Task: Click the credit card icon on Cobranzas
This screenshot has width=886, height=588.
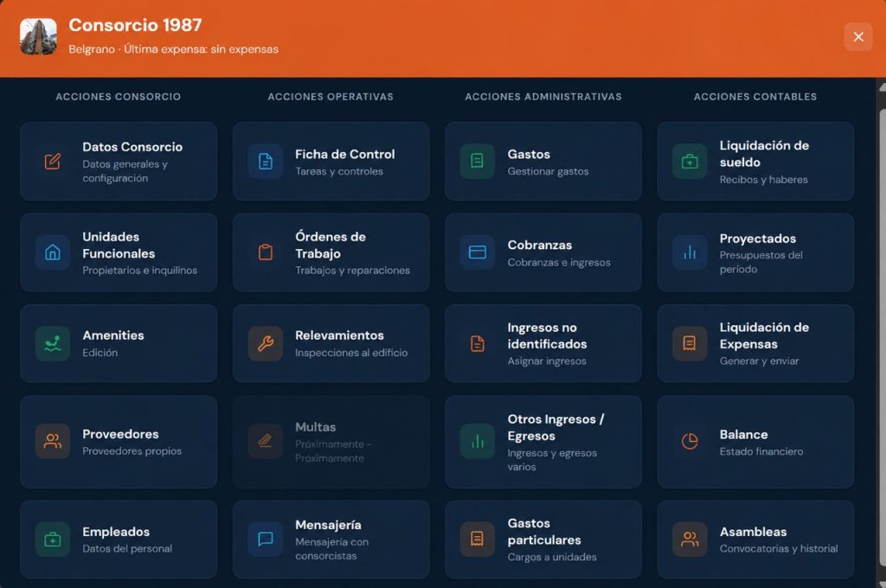Action: pos(478,252)
